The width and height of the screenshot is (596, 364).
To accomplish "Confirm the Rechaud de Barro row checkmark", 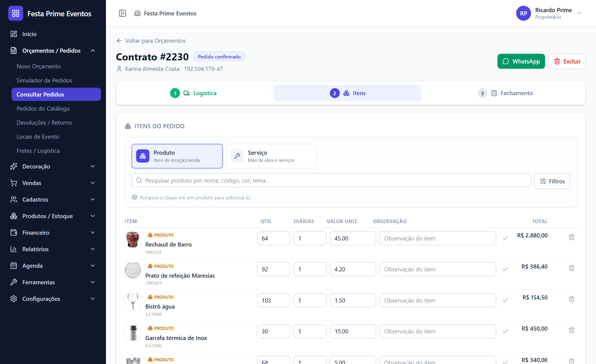I will (505, 238).
